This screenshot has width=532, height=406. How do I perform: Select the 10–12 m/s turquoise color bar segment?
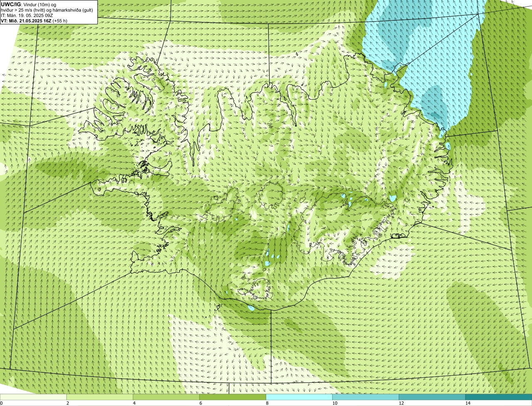[x=366, y=397]
